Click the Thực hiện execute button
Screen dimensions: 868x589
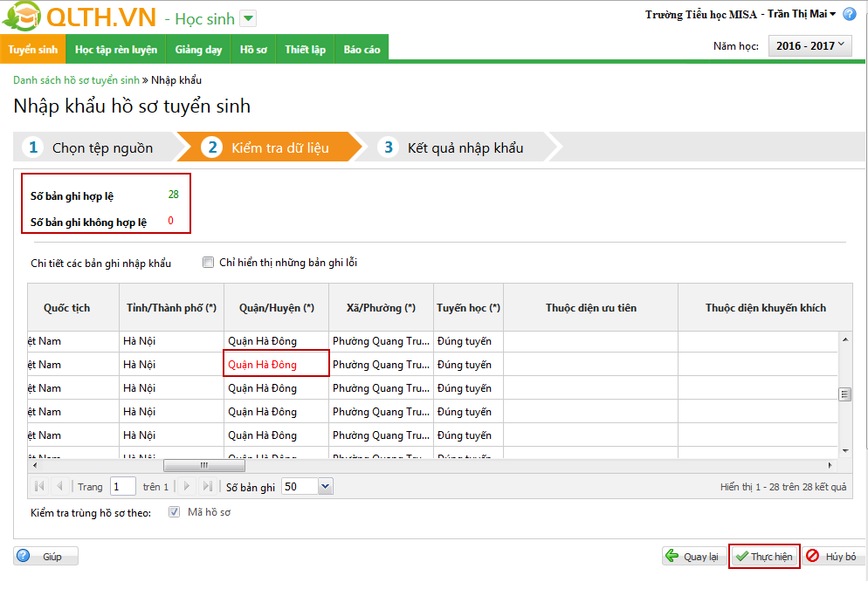764,556
